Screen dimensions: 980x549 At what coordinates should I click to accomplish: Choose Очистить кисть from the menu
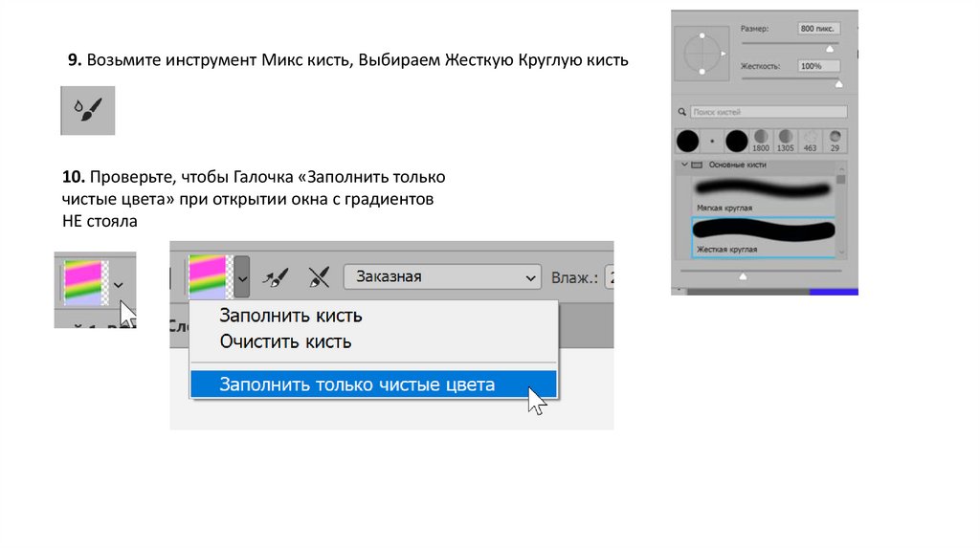[x=285, y=341]
